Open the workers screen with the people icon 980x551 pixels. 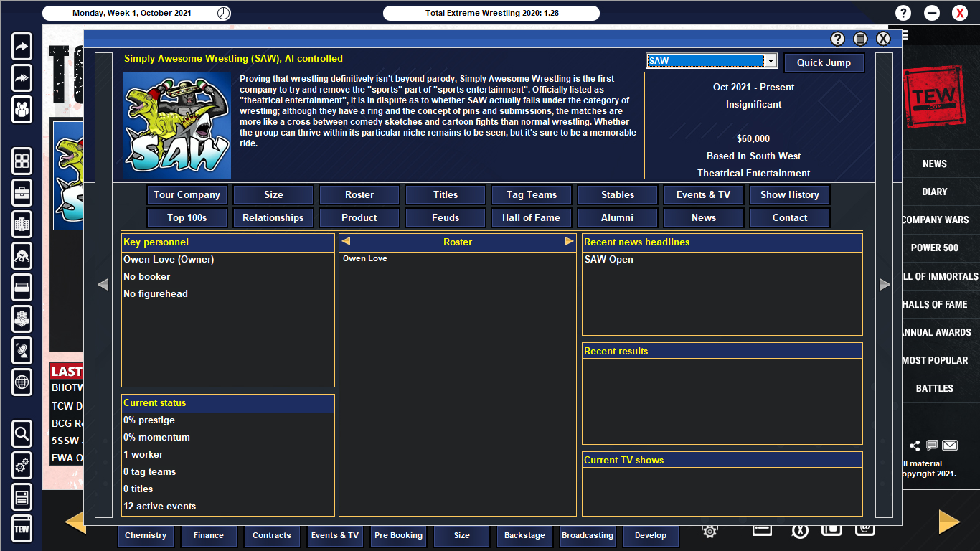point(22,110)
